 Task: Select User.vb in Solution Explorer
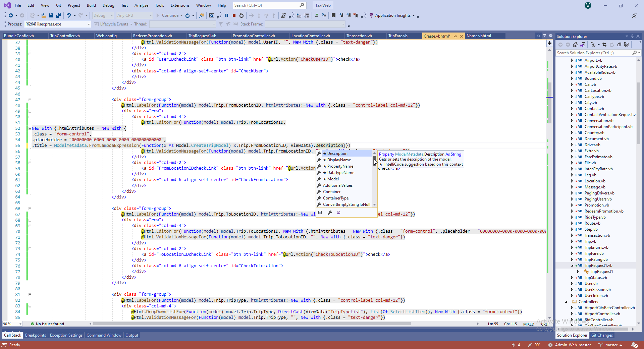click(x=591, y=284)
